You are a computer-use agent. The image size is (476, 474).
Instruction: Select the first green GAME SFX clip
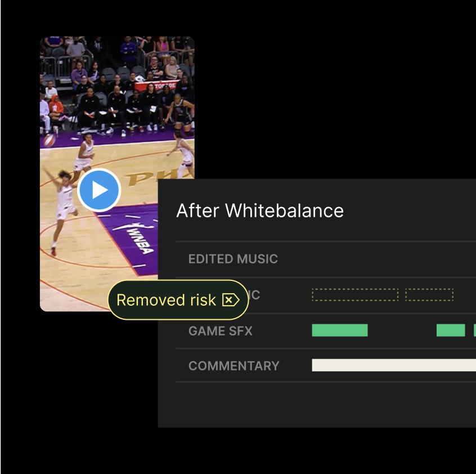point(340,330)
